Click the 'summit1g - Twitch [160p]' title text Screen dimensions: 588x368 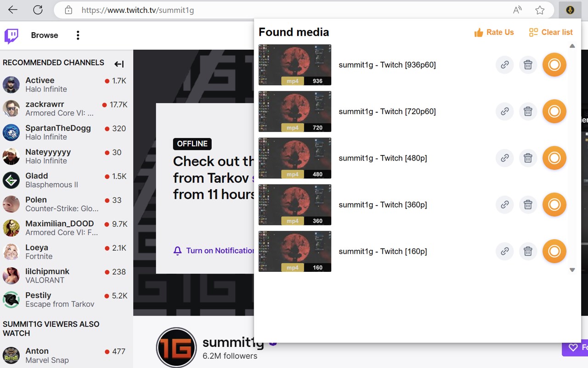(x=383, y=251)
